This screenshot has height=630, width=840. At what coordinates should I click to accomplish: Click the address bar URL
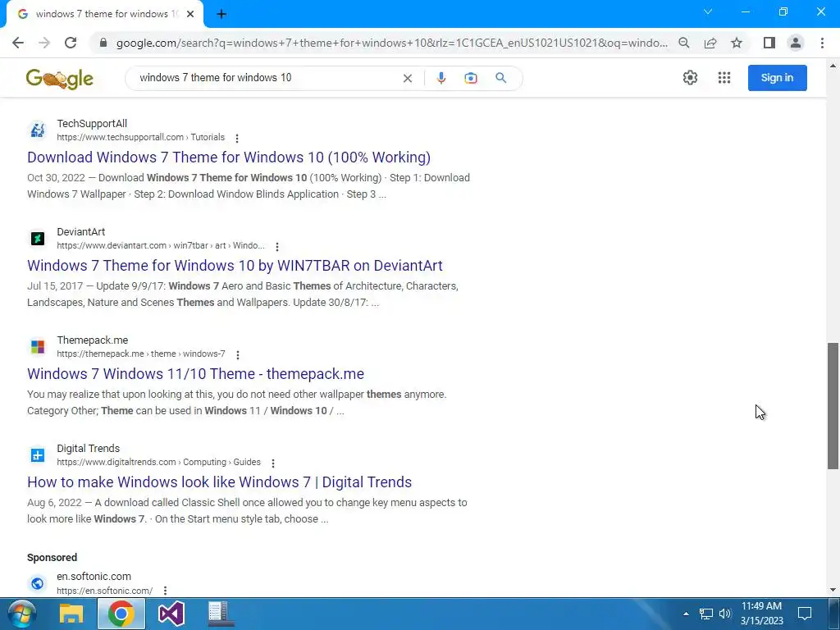tap(391, 43)
